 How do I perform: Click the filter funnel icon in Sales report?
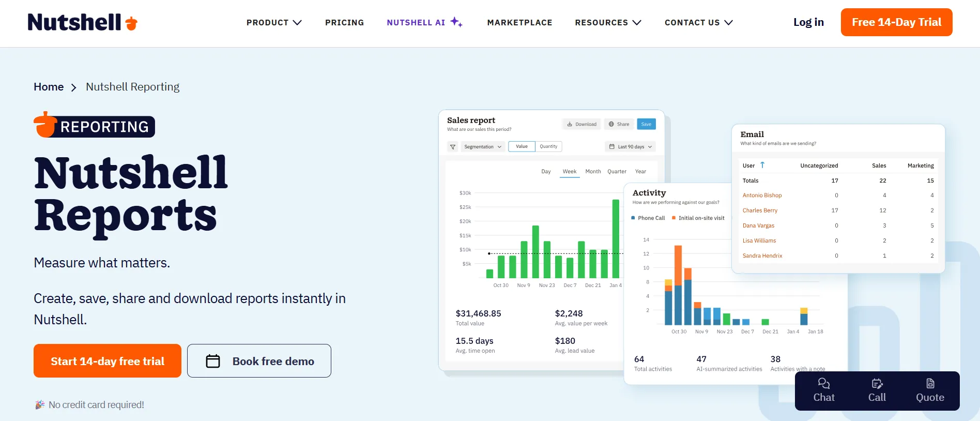tap(453, 147)
